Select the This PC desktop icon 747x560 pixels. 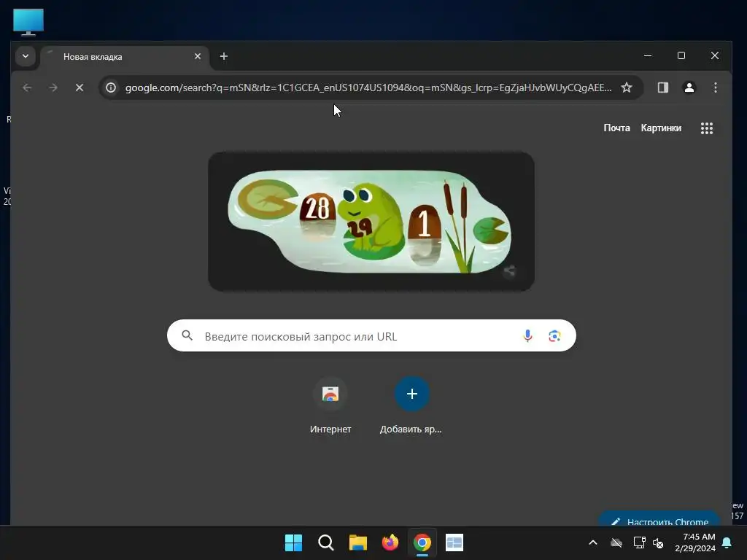tap(28, 22)
